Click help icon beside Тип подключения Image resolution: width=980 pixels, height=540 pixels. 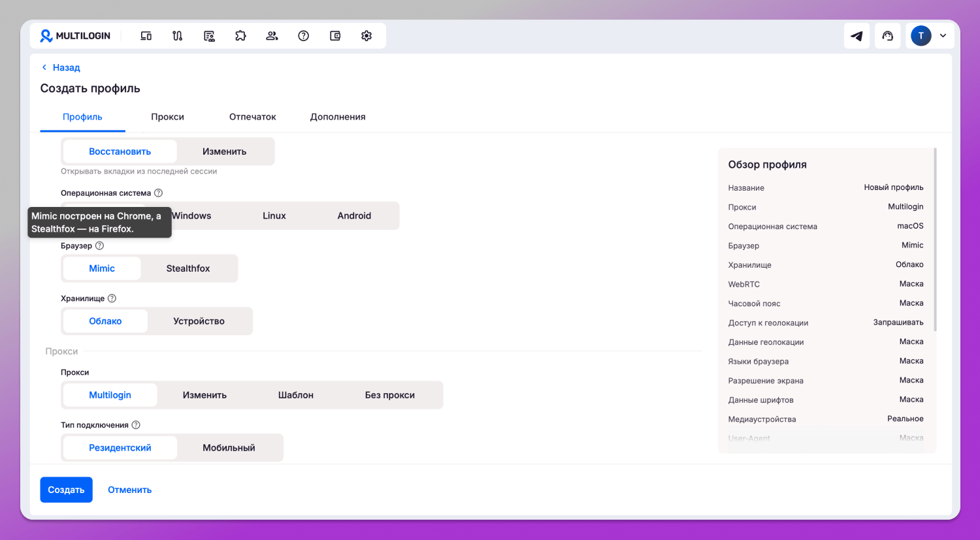point(136,425)
